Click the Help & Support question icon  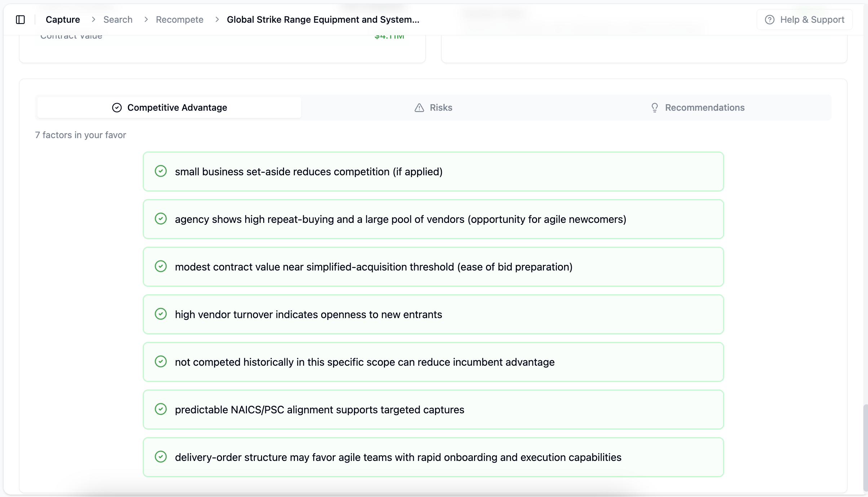coord(770,19)
